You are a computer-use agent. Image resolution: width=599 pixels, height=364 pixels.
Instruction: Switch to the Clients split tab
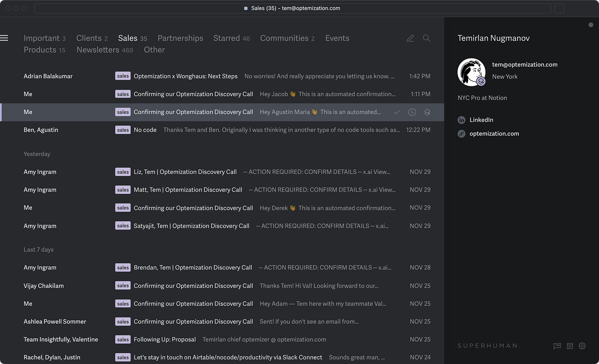[92, 38]
